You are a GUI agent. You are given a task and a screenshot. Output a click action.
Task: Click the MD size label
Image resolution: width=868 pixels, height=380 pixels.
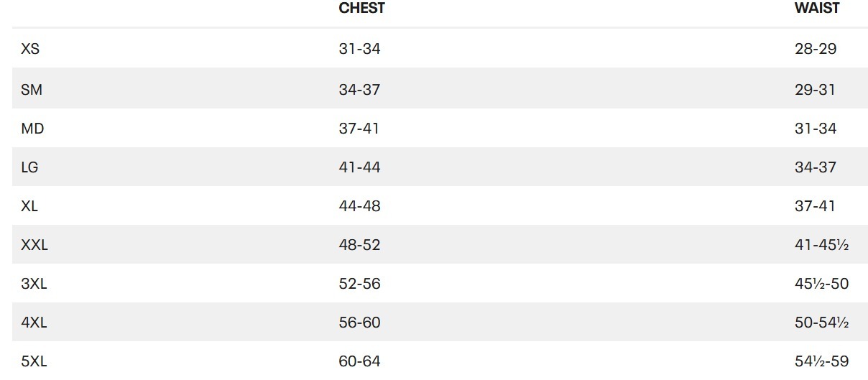pyautogui.click(x=32, y=129)
